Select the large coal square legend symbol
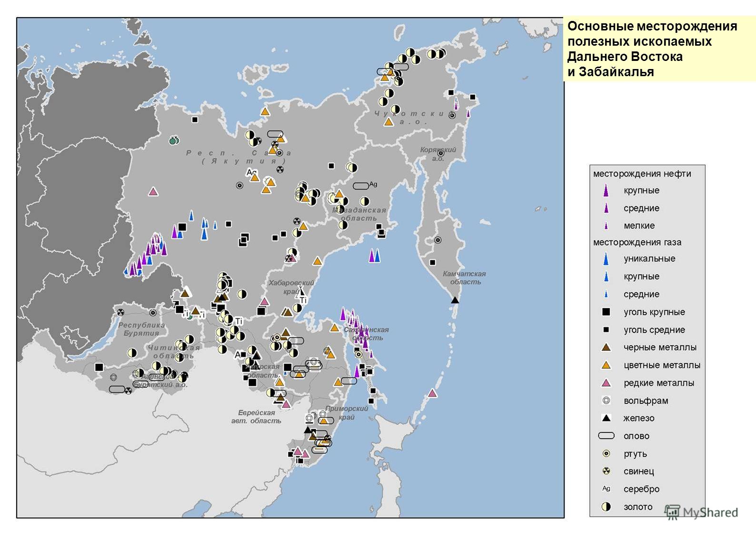The height and width of the screenshot is (534, 756). [606, 312]
